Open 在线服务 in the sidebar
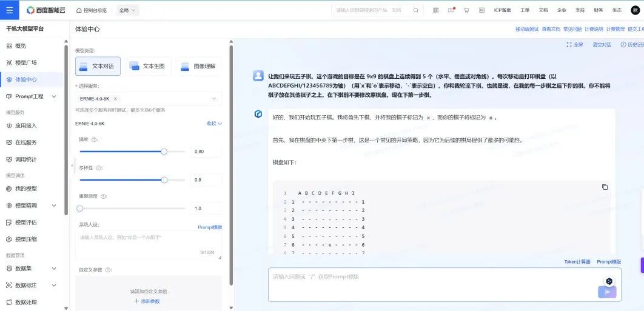This screenshot has width=644, height=311. click(x=25, y=142)
